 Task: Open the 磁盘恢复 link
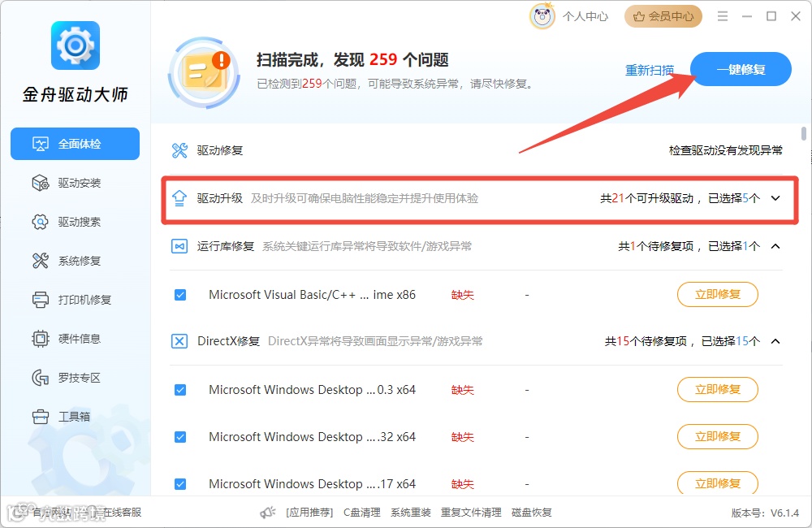pyautogui.click(x=531, y=513)
